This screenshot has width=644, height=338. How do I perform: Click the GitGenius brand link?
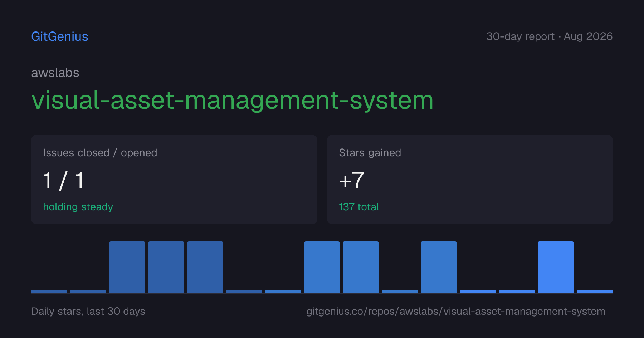(x=60, y=36)
